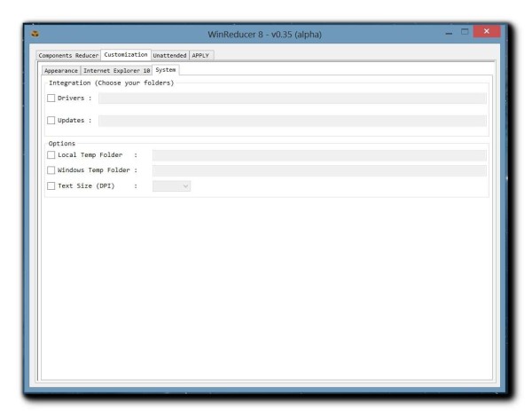Go to the APPLY tab

[x=201, y=55]
